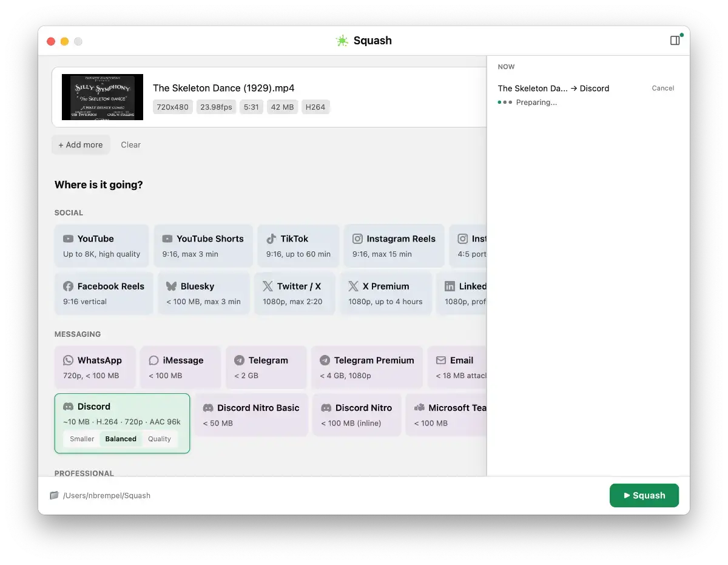Clear the file list
Image resolution: width=728 pixels, height=565 pixels.
(130, 145)
